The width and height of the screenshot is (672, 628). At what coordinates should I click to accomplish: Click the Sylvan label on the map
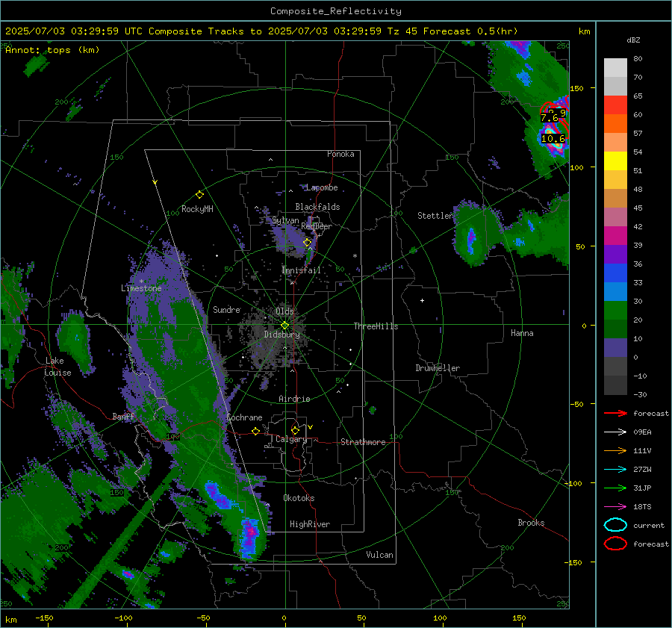point(285,220)
